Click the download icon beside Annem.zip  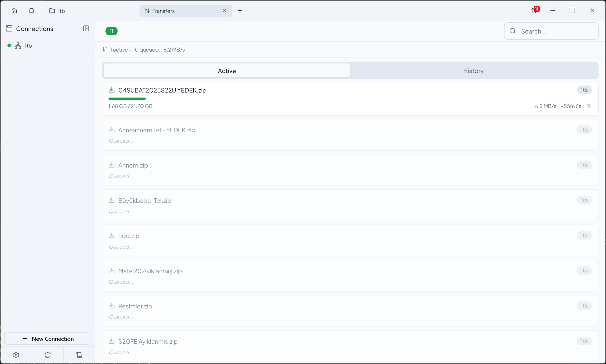point(112,165)
